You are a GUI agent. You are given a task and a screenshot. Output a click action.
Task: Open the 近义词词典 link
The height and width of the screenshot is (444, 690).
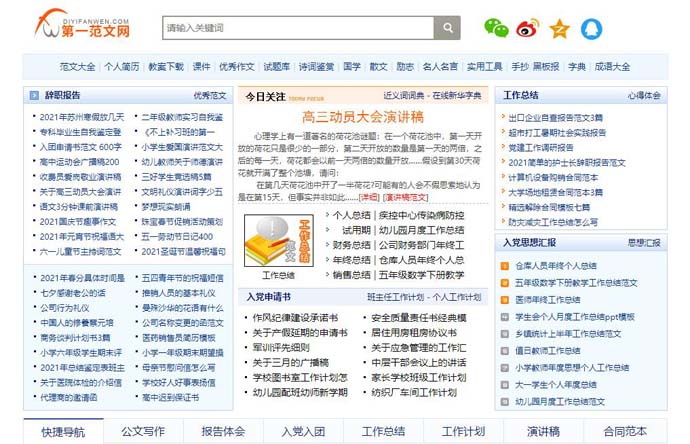pyautogui.click(x=406, y=96)
